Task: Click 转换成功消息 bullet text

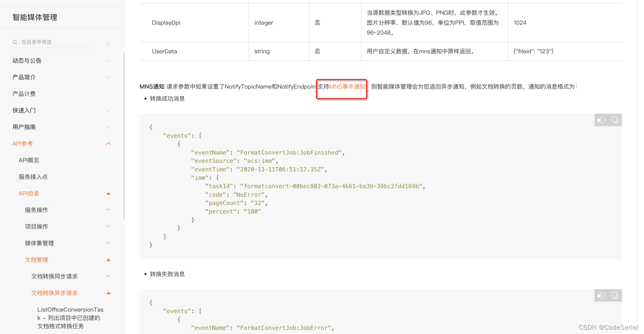Action: click(x=167, y=99)
